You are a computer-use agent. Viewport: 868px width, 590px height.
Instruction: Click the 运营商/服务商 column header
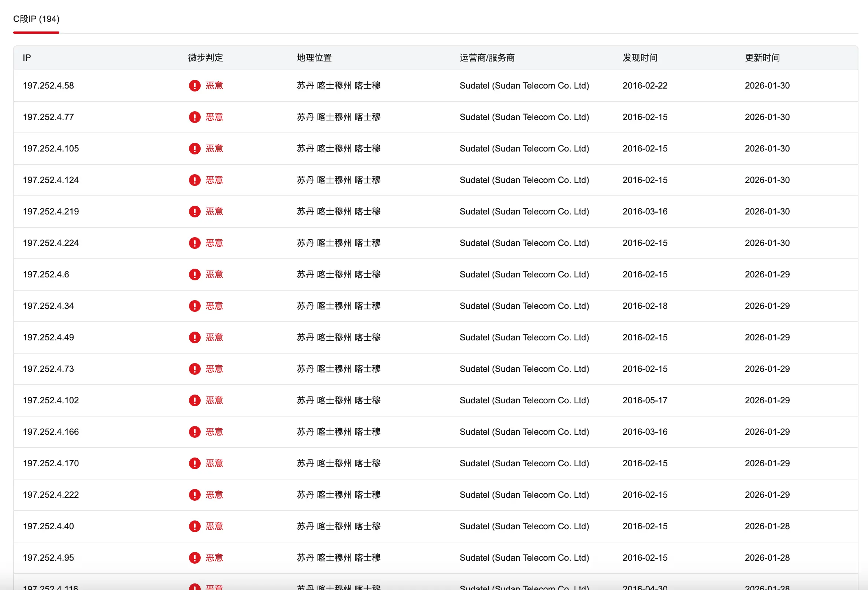[487, 58]
